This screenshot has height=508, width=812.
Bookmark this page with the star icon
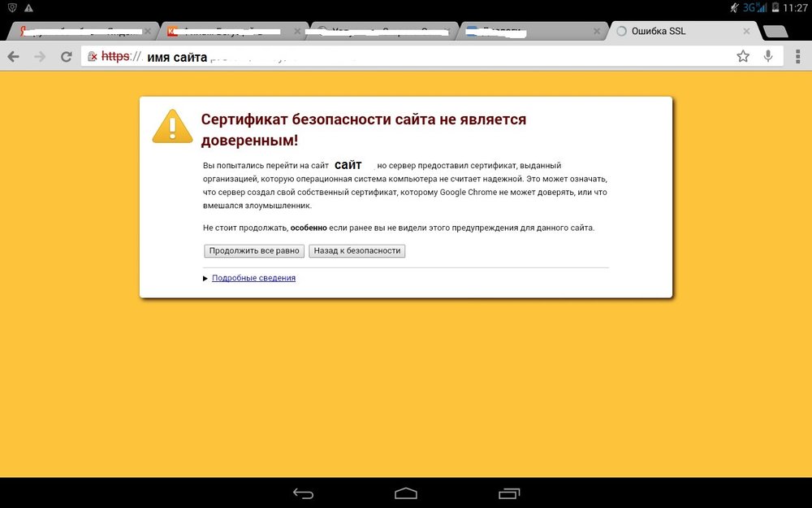[743, 56]
